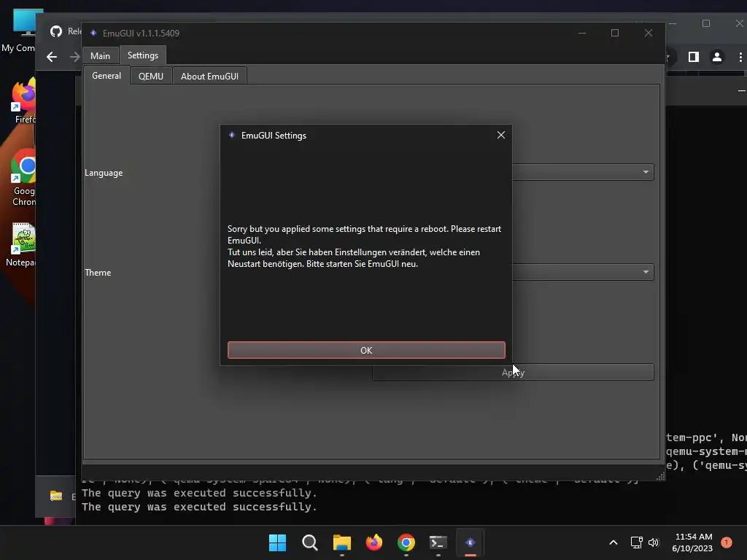
Task: Open the clock showing 11:54 AM
Action: pyautogui.click(x=692, y=542)
